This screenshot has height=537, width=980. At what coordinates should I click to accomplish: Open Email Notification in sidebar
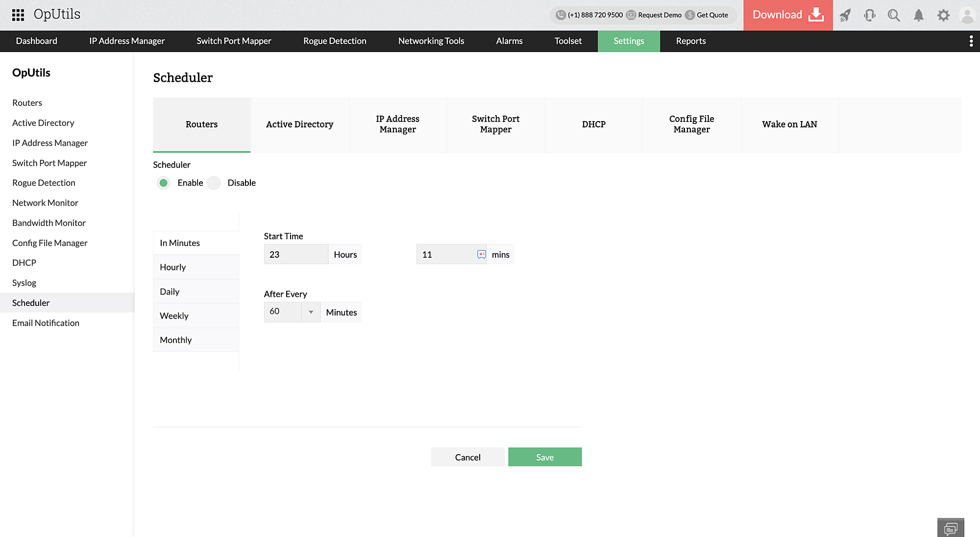click(x=46, y=323)
